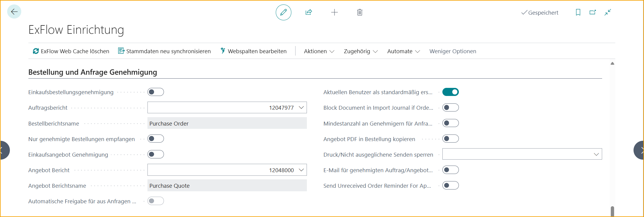This screenshot has width=644, height=217.
Task: Click the trash delete icon
Action: [360, 12]
